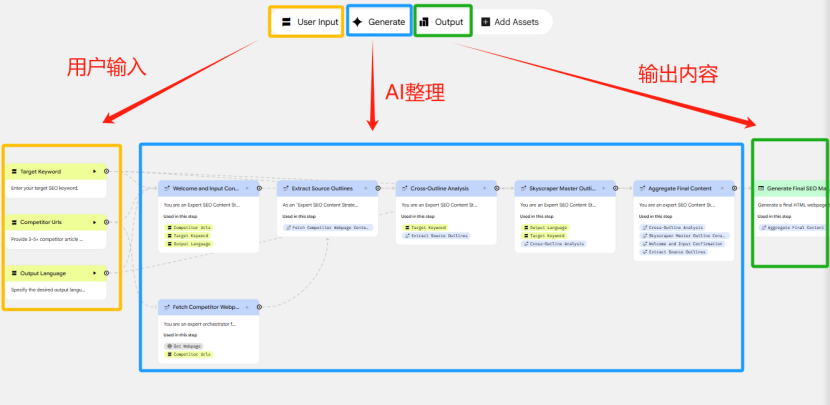The image size is (830, 405).
Task: Click 'Enter your target SEO keyword.' description
Action: [44, 188]
